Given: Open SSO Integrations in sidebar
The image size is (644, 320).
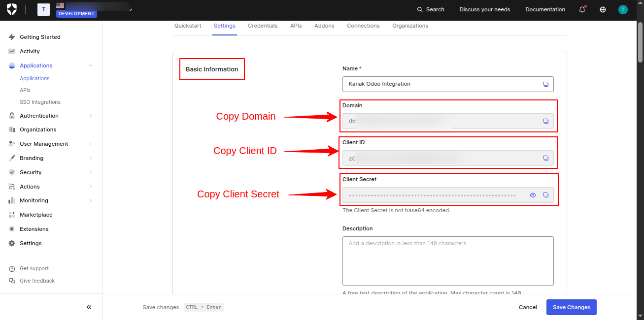Looking at the screenshot, I should click(x=40, y=102).
